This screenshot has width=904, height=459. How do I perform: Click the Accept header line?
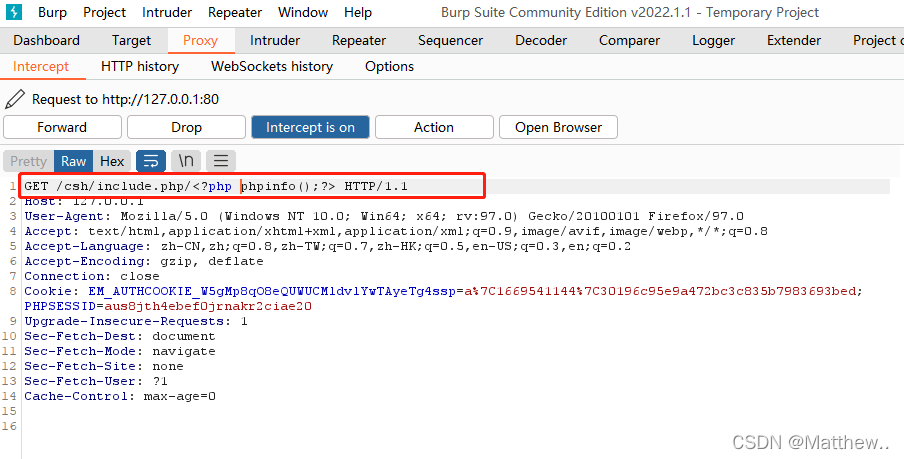pyautogui.click(x=396, y=232)
